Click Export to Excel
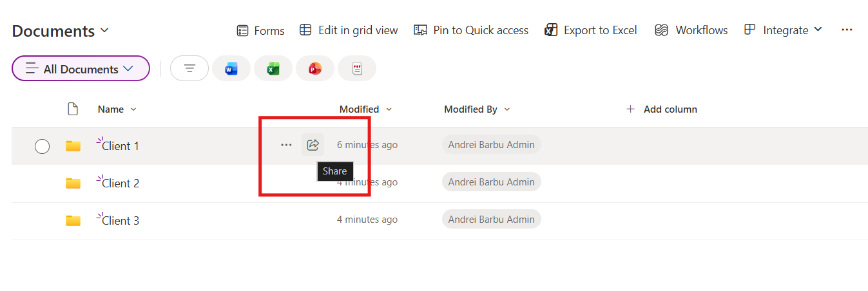Viewport: 868px width, 291px height. tap(591, 30)
